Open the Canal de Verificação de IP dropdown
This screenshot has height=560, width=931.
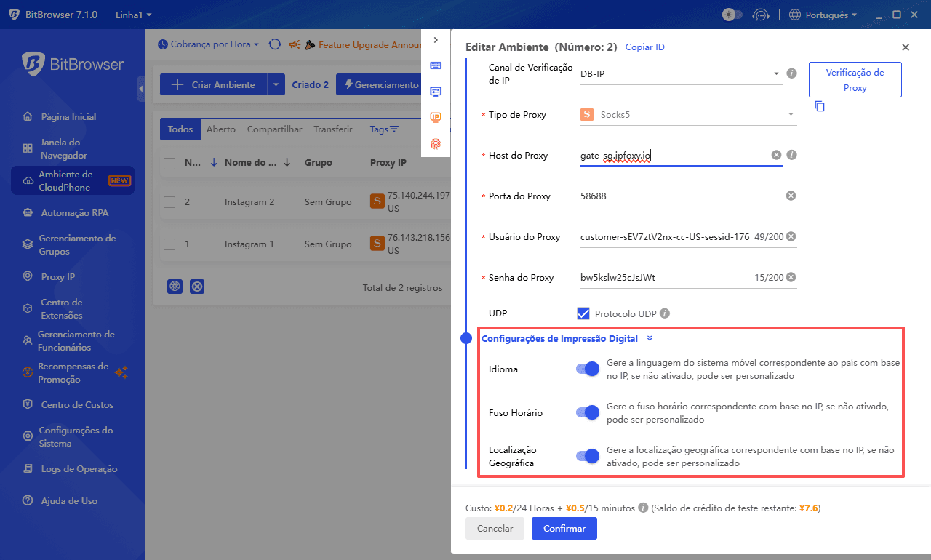click(x=680, y=73)
